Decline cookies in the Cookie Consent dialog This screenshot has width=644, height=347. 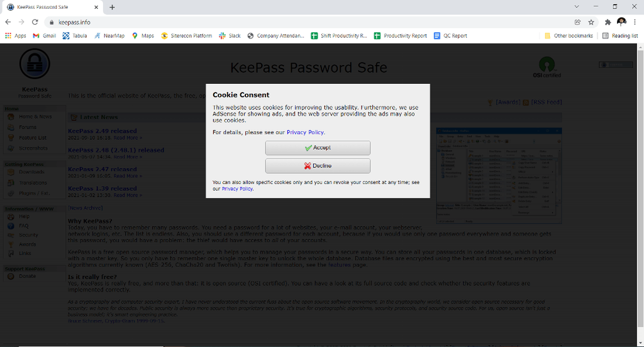coord(318,166)
